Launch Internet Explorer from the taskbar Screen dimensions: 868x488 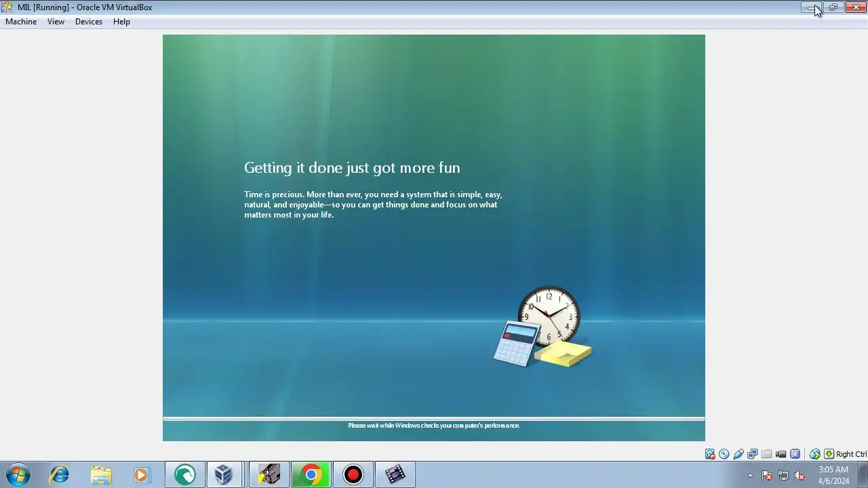pyautogui.click(x=60, y=474)
